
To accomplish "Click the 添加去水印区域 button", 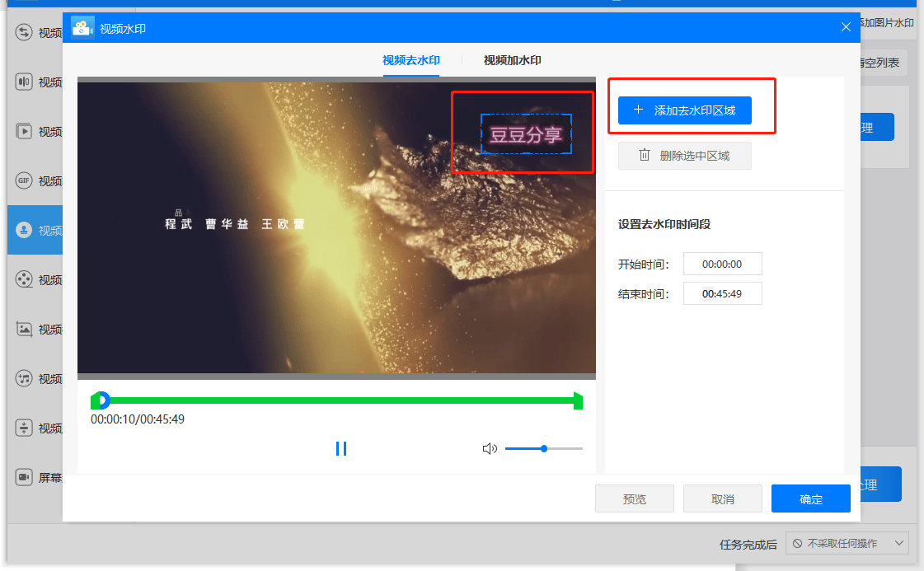I will [x=684, y=110].
